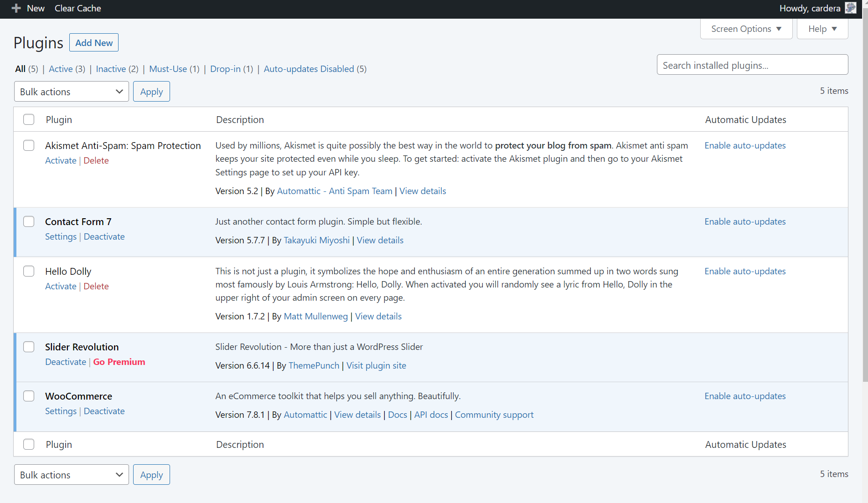View details for WooCommerce
The image size is (868, 503).
pyautogui.click(x=357, y=415)
